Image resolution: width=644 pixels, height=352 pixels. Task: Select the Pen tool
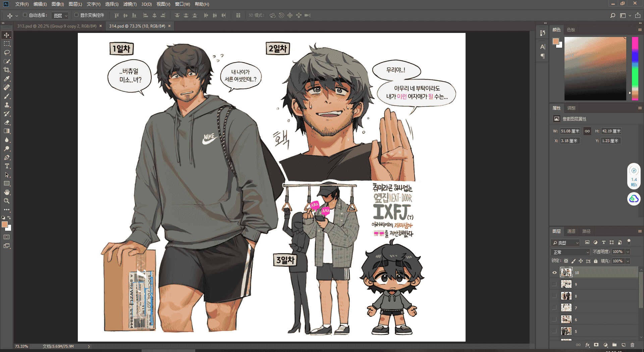click(x=7, y=157)
